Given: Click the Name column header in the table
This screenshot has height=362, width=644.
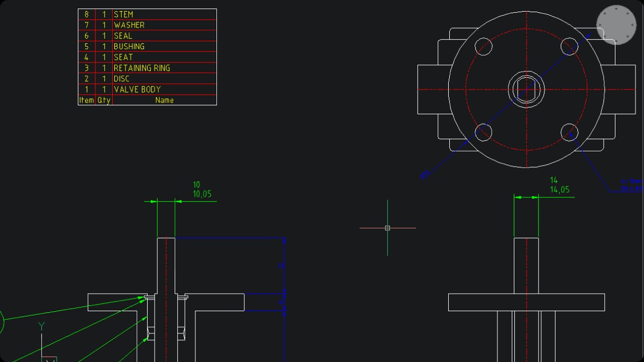Looking at the screenshot, I should coord(165,100).
